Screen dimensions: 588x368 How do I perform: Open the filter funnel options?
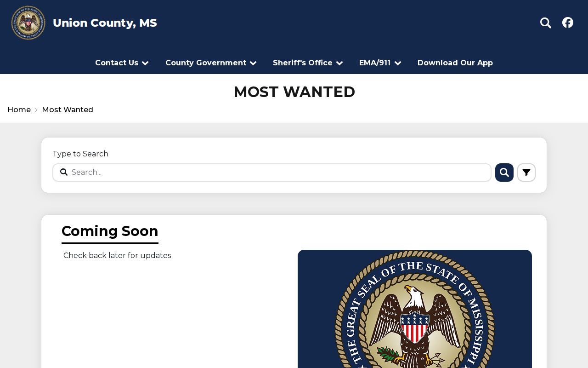pos(526,172)
